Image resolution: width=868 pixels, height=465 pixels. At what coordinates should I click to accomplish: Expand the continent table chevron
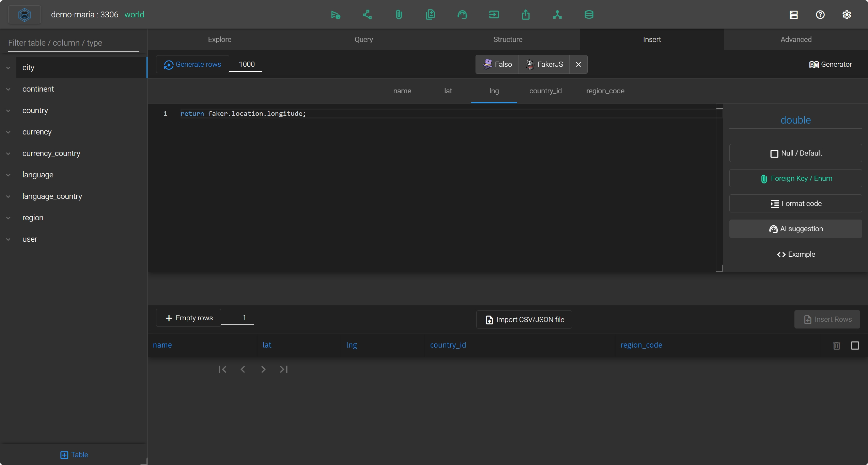coord(8,89)
